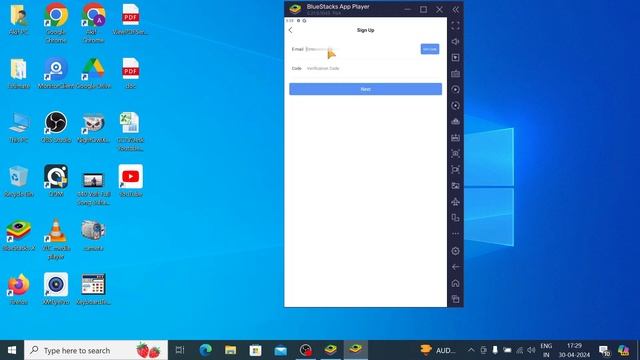Open Google Chrome desktop shortcut
Image resolution: width=640 pixels, height=360 pixels.
(x=56, y=22)
